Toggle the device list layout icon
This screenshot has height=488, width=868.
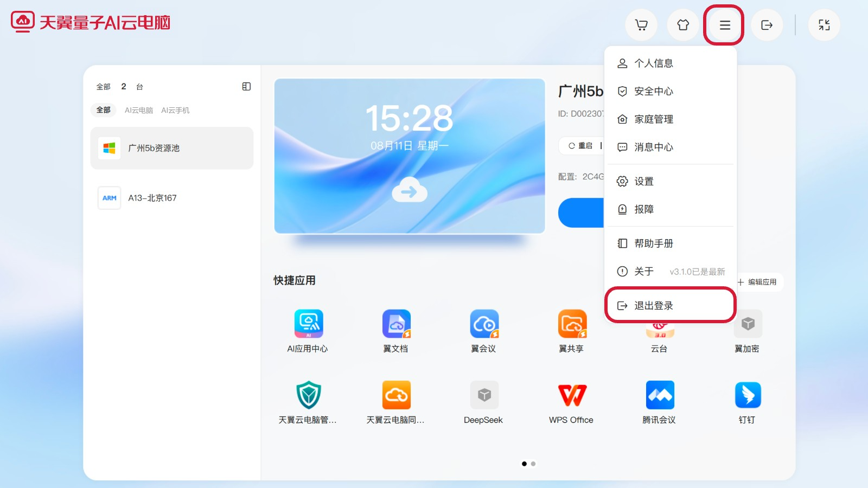246,86
